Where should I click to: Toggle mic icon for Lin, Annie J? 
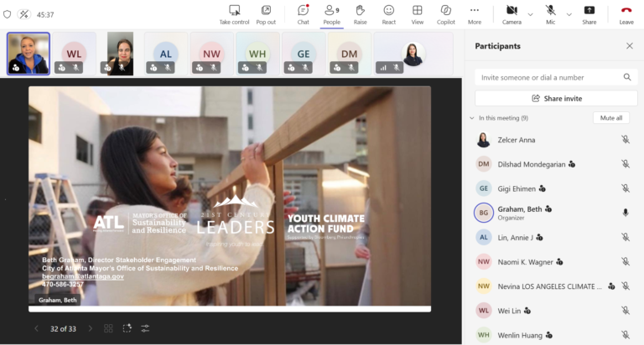point(625,238)
